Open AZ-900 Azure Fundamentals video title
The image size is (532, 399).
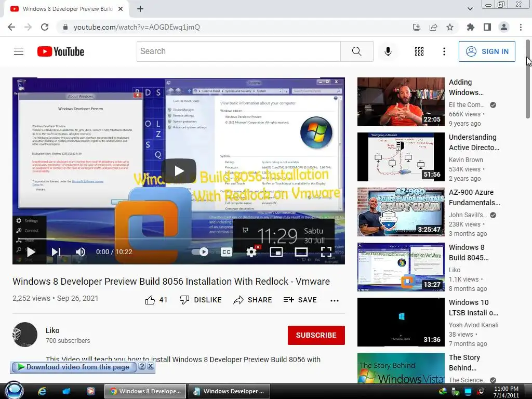coord(474,197)
